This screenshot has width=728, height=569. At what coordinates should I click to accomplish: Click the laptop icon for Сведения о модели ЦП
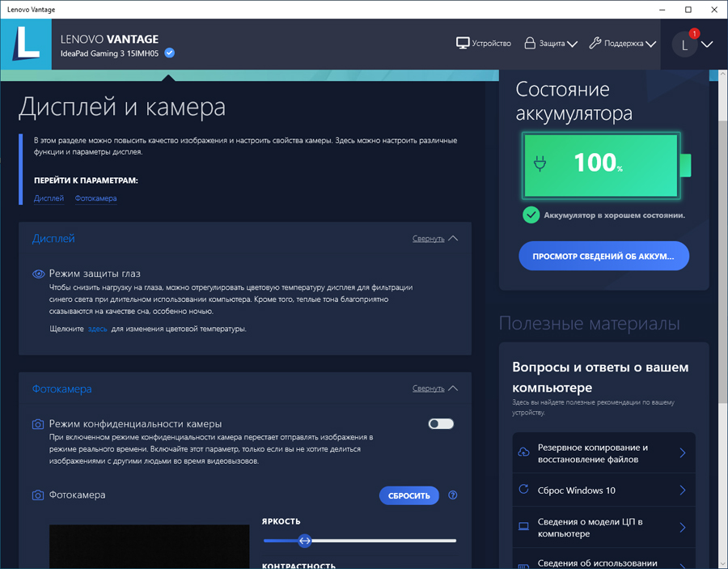523,527
